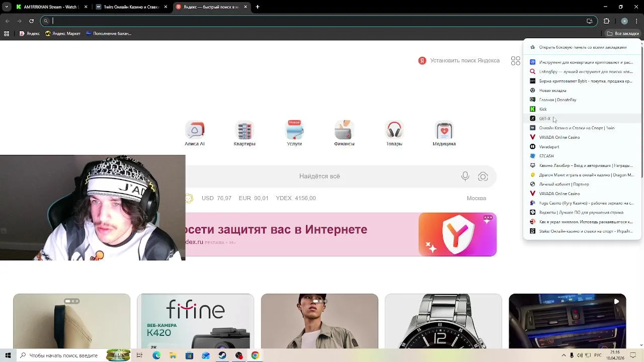This screenshot has width=644, height=362.
Task: Close the 1win tab
Action: point(166,7)
